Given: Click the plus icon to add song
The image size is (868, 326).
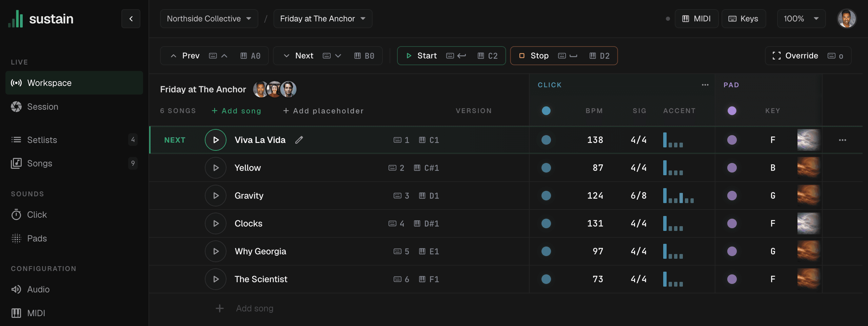Looking at the screenshot, I should pyautogui.click(x=220, y=308).
